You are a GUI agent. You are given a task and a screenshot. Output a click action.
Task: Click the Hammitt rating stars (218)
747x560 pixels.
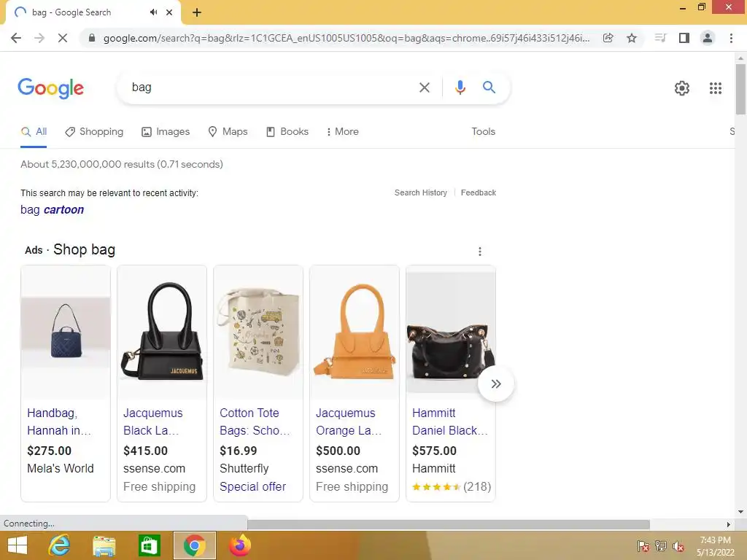[451, 486]
